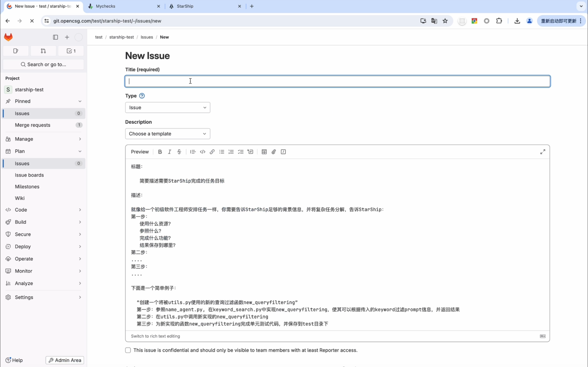Enable the ordered list toggle
588x367 pixels.
pos(231,152)
